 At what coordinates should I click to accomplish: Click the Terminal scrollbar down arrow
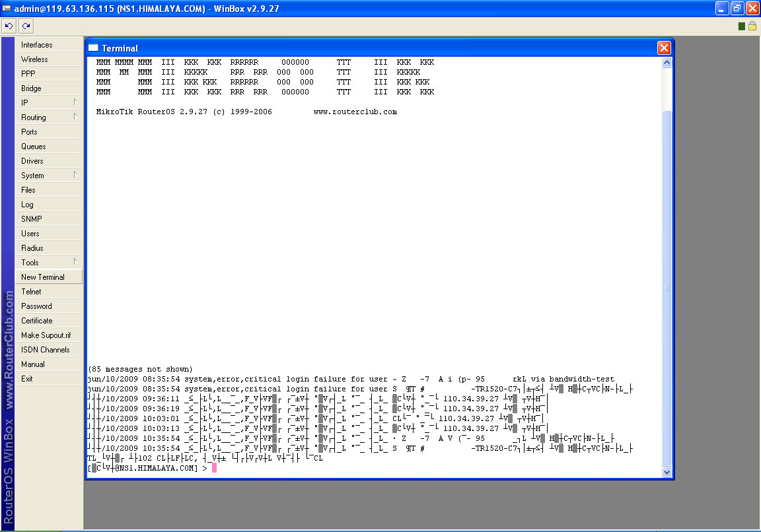click(x=667, y=473)
